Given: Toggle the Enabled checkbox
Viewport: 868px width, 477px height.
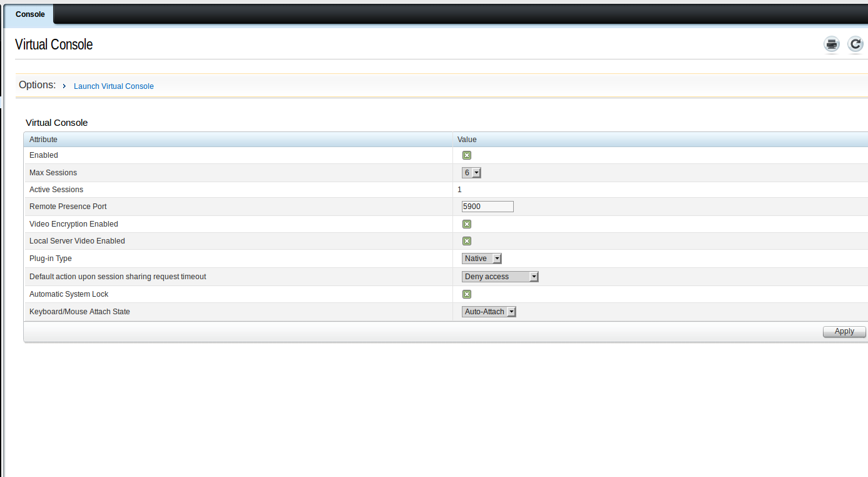Looking at the screenshot, I should [x=467, y=155].
